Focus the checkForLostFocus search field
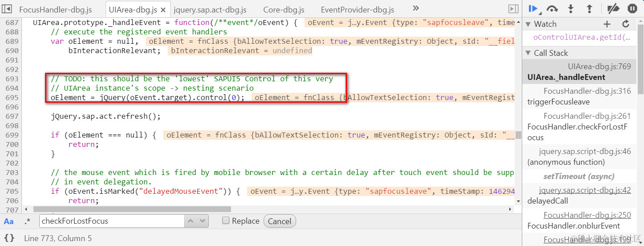Viewport: 644px width, 246px height. coord(111,221)
